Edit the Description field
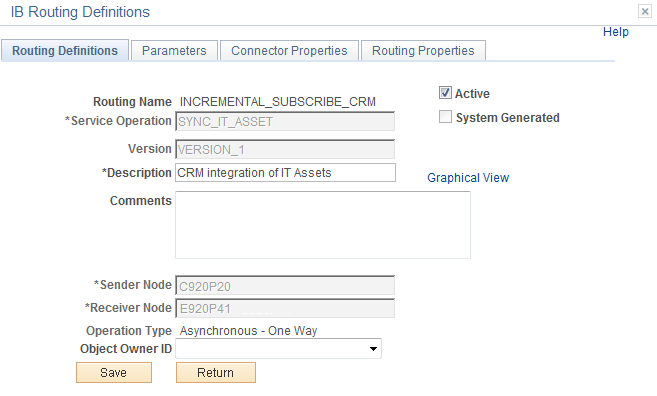Screen dimensions: 657x396 click(285, 173)
